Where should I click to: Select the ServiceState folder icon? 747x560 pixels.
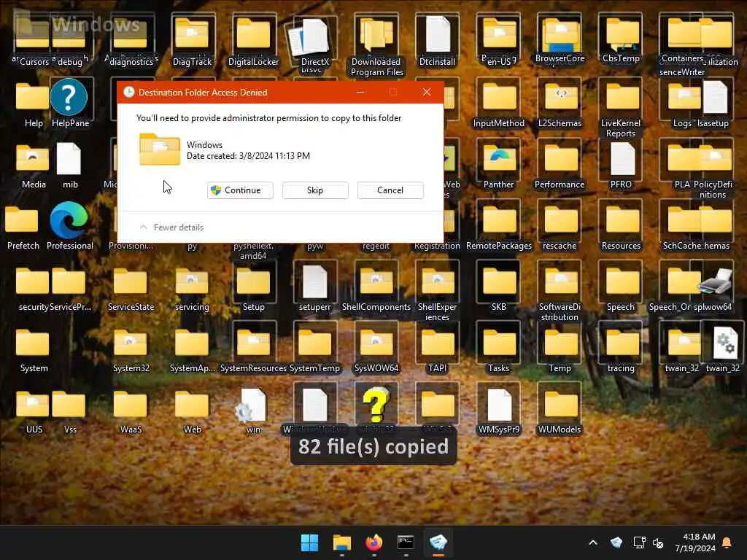(130, 281)
